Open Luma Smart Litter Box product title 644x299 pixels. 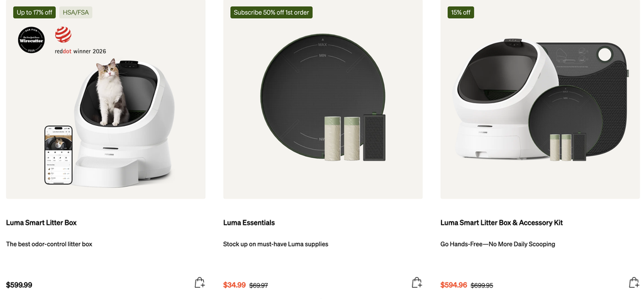(41, 222)
